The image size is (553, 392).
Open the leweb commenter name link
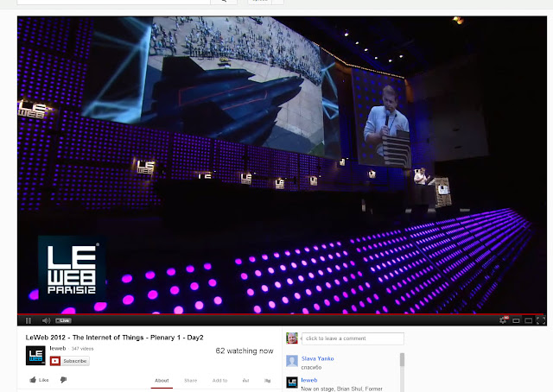tap(309, 380)
